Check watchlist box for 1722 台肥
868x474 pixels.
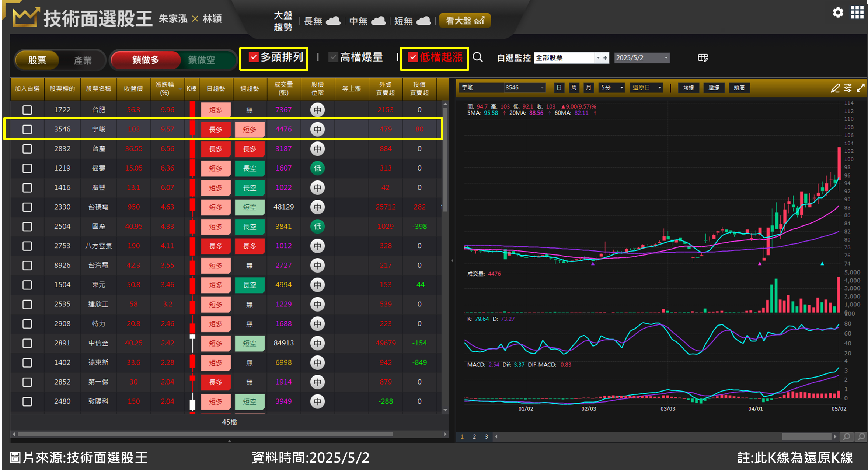click(27, 110)
